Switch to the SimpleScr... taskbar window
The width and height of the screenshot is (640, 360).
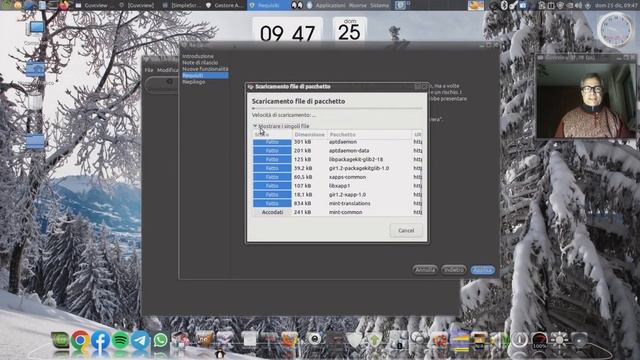[x=182, y=5]
